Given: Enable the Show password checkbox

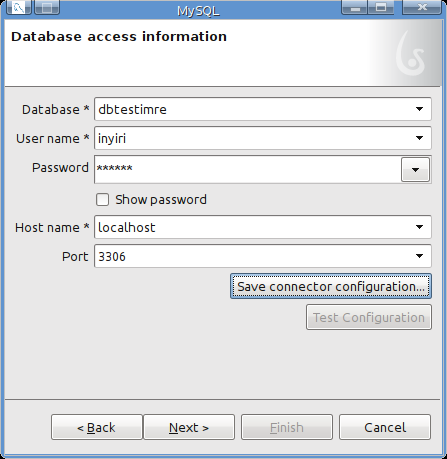Looking at the screenshot, I should tap(102, 200).
